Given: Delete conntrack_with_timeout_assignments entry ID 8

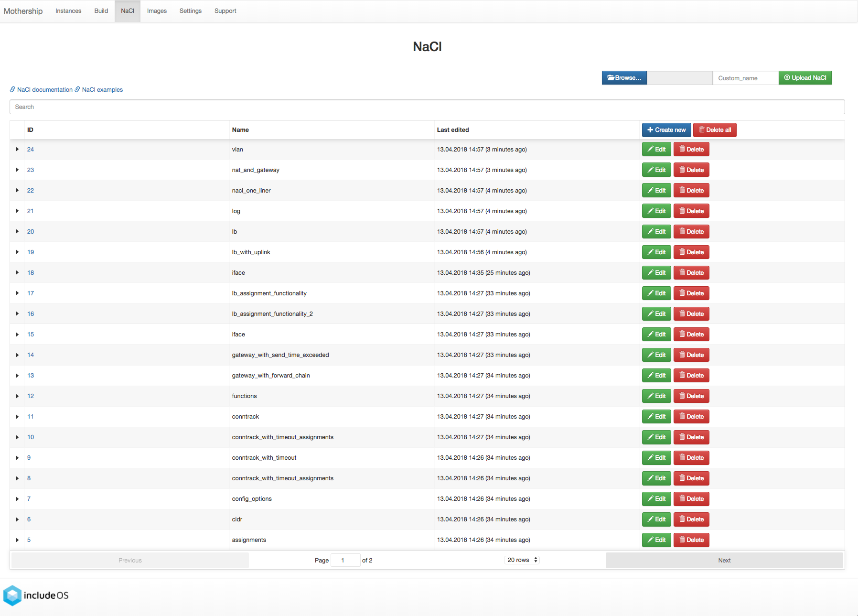Looking at the screenshot, I should [x=691, y=478].
